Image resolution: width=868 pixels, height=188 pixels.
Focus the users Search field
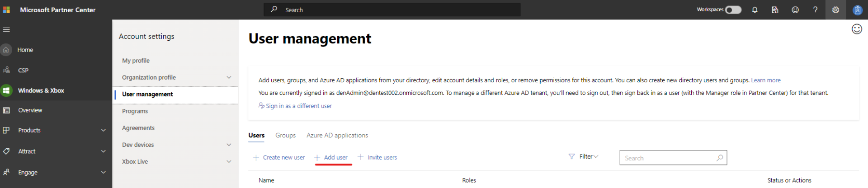pos(673,158)
